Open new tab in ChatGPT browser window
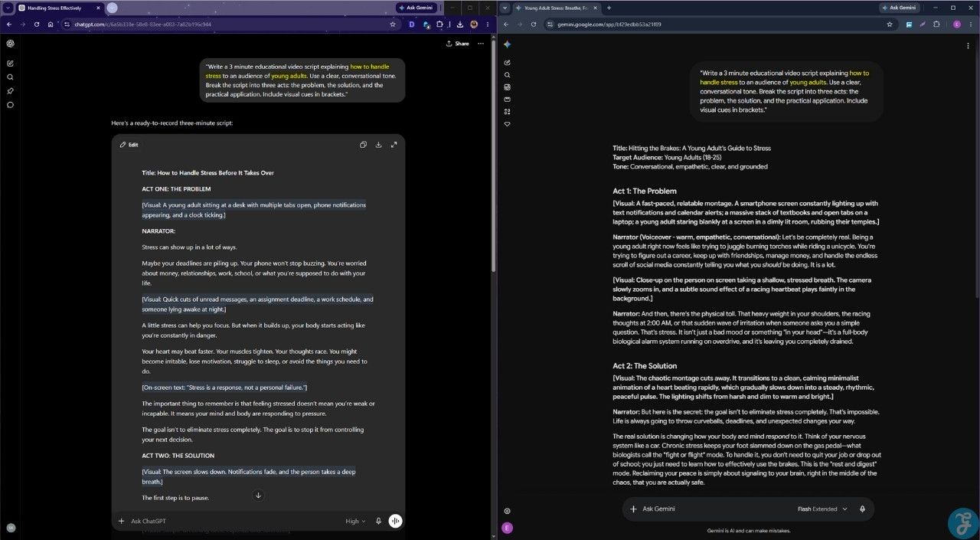This screenshot has height=540, width=980. (113, 8)
